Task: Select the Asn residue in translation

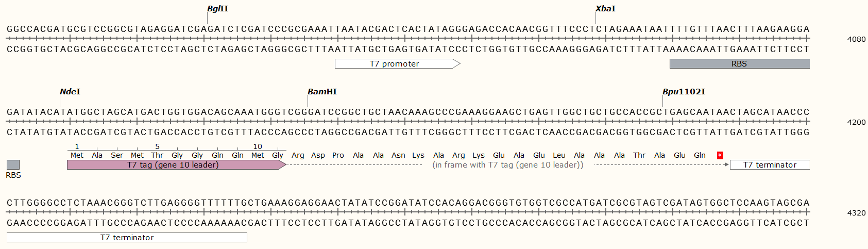Action: pos(398,155)
